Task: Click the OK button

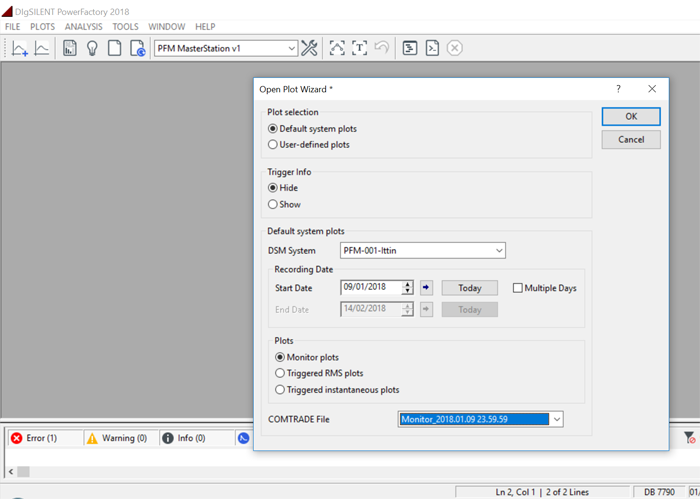Action: point(630,116)
